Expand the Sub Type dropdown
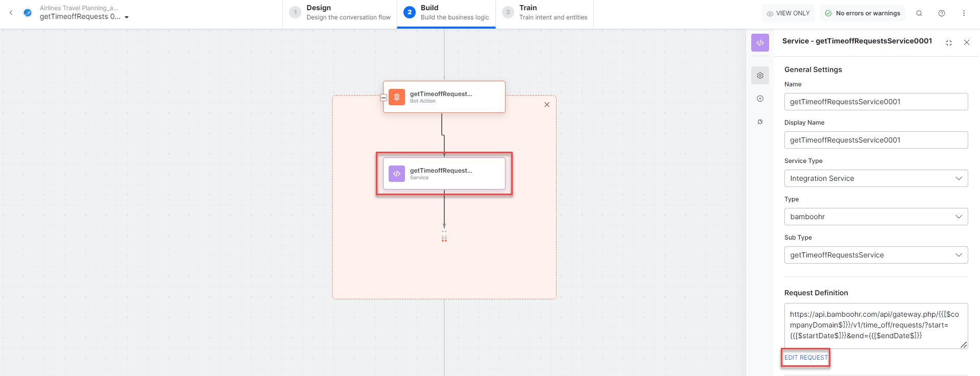This screenshot has width=980, height=376. [875, 255]
